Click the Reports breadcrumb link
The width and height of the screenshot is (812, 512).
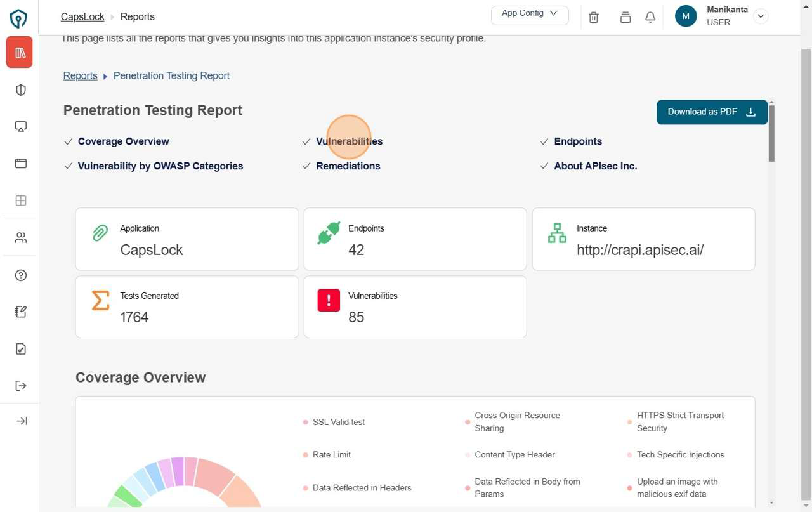click(x=80, y=75)
